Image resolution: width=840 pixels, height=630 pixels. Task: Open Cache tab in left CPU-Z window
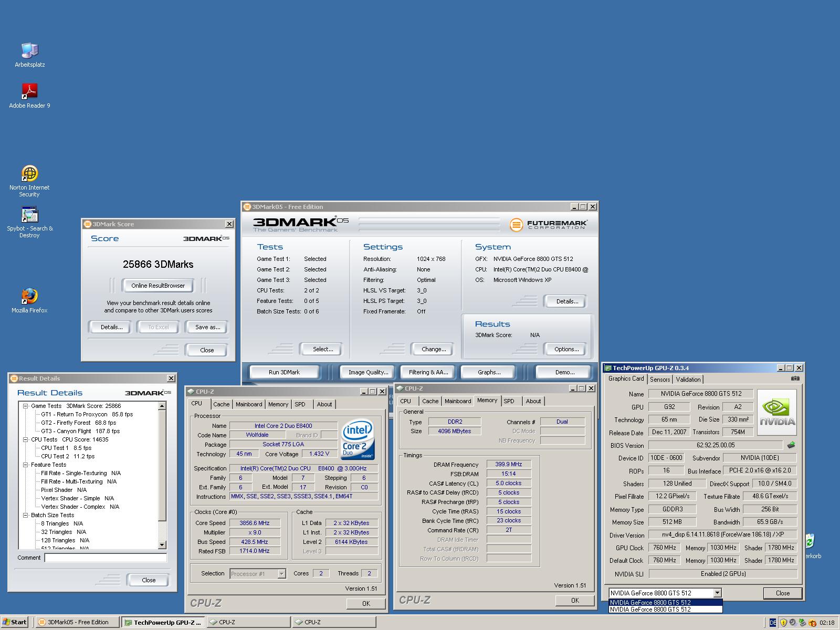coord(222,404)
